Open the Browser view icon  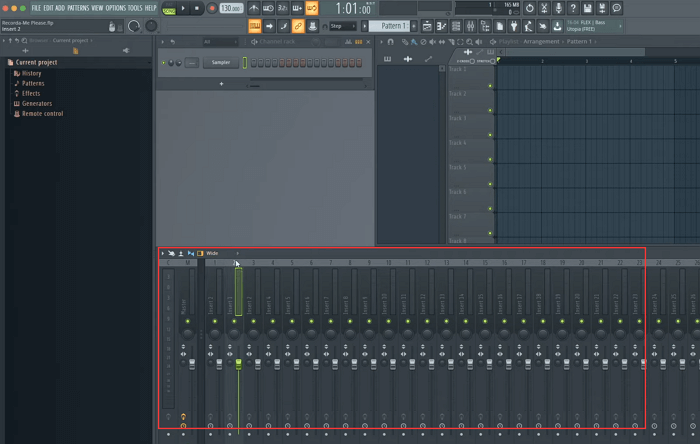485,26
